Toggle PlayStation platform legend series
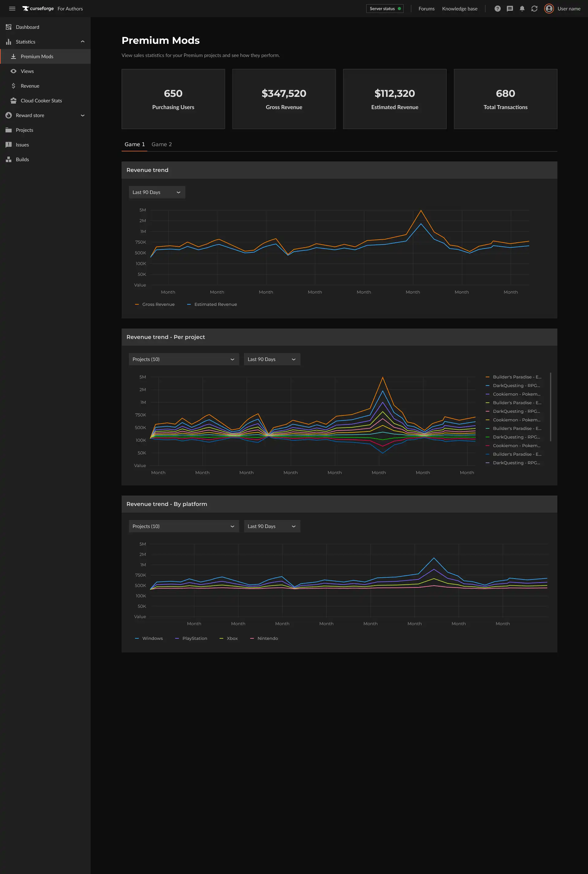588x874 pixels. click(191, 638)
